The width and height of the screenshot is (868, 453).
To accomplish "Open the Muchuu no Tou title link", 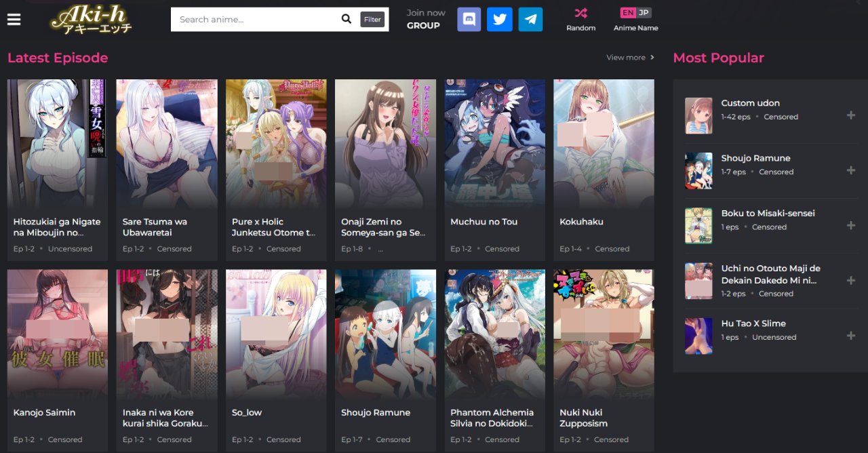I will (484, 222).
